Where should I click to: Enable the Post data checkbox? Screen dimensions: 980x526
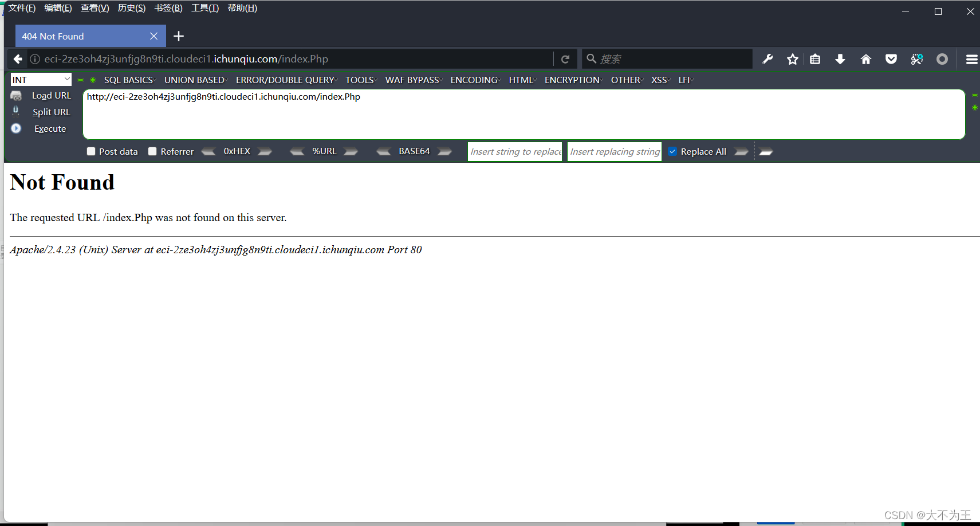[91, 151]
